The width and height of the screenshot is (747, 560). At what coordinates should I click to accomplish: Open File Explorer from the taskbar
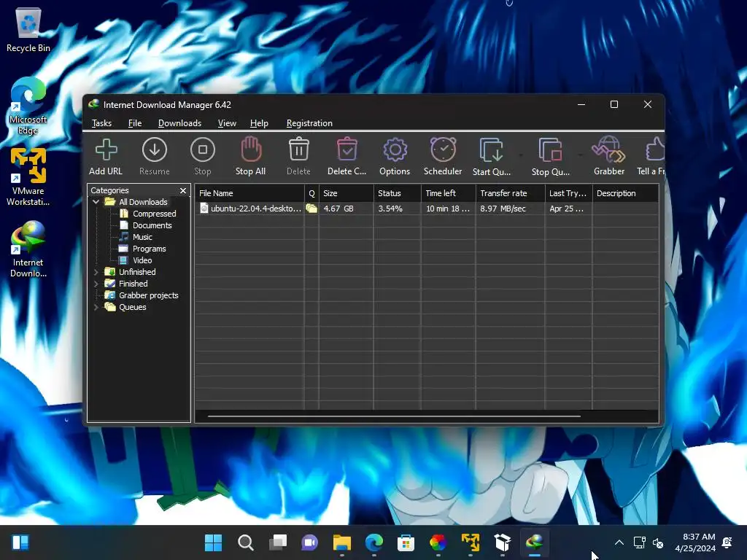pos(341,542)
